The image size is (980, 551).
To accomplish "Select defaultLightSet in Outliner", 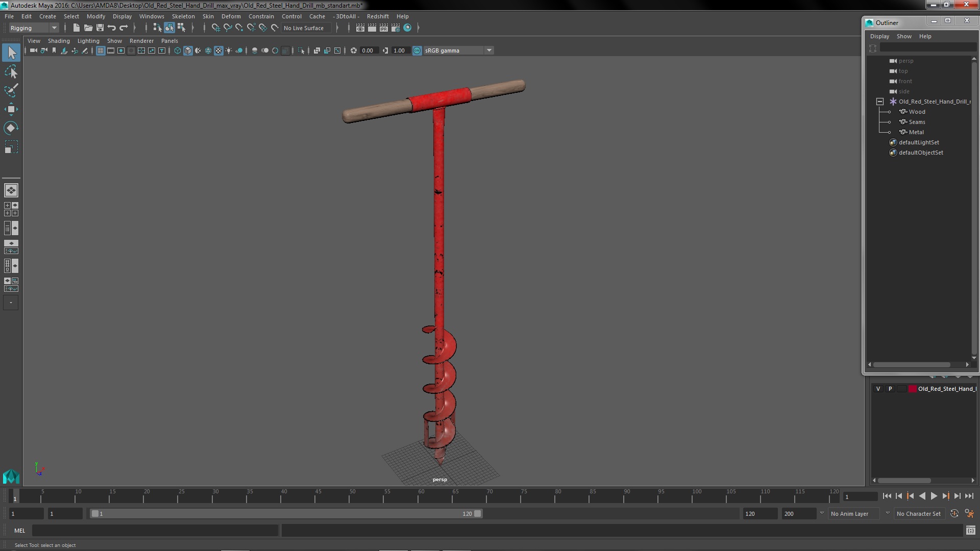I will 919,142.
